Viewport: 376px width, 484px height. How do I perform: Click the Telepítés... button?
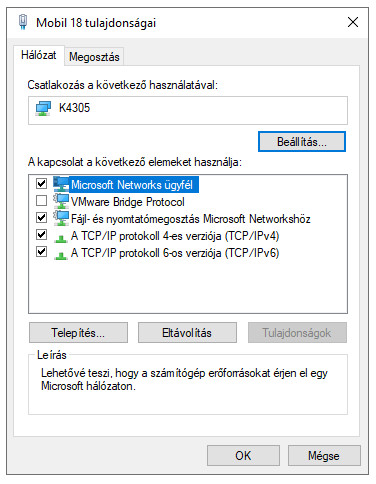click(78, 332)
